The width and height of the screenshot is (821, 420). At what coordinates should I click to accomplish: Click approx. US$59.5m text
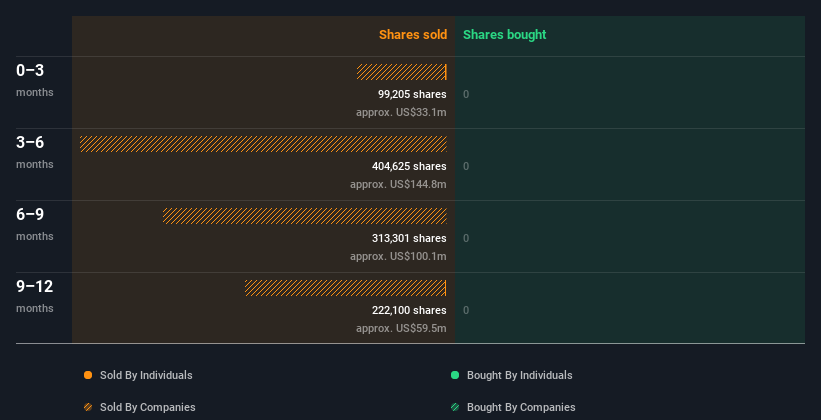[x=402, y=328]
